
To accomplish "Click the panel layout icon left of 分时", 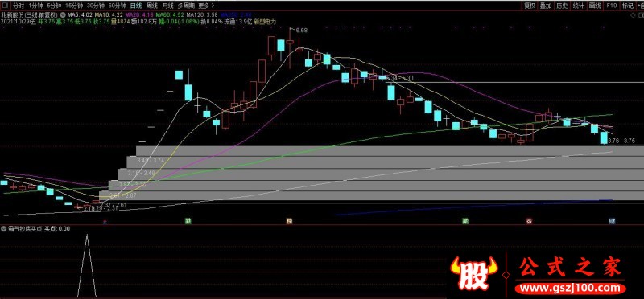I will (x=5, y=6).
